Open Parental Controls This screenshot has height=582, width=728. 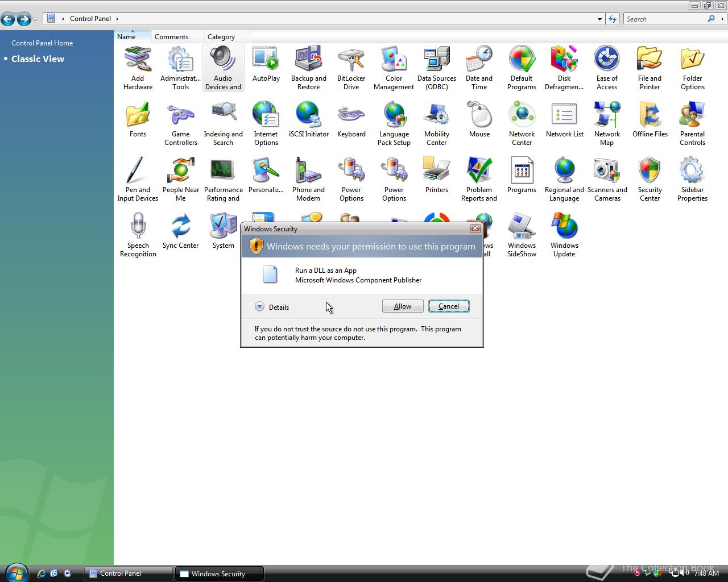click(x=692, y=124)
